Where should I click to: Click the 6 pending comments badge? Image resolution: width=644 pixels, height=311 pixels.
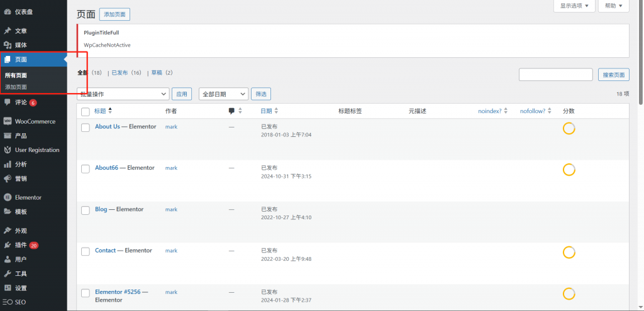[x=33, y=102]
